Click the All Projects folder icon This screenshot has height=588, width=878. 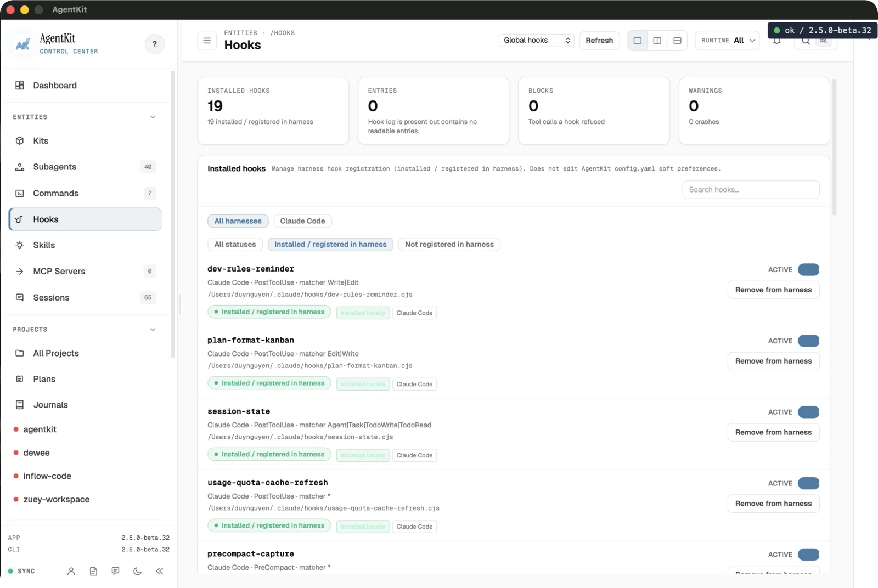20,353
